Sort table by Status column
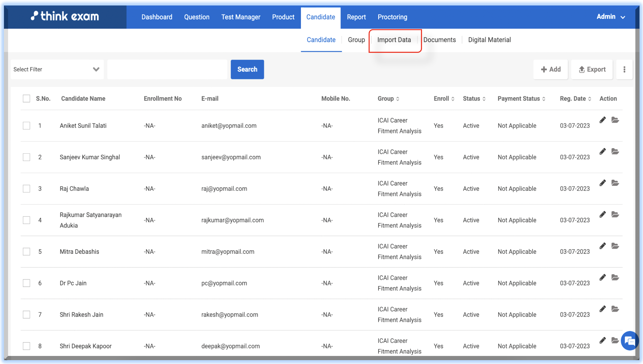Image resolution: width=643 pixels, height=364 pixels. [x=474, y=99]
